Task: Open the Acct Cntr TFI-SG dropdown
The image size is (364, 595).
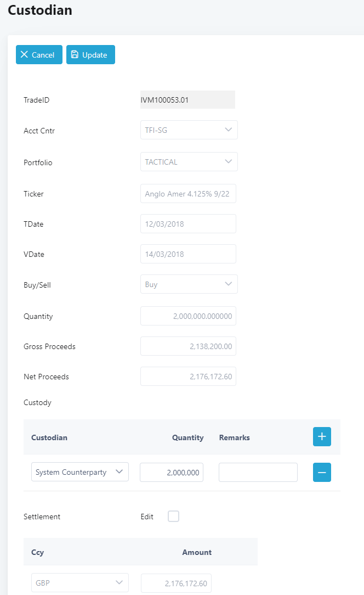Action: pyautogui.click(x=189, y=130)
